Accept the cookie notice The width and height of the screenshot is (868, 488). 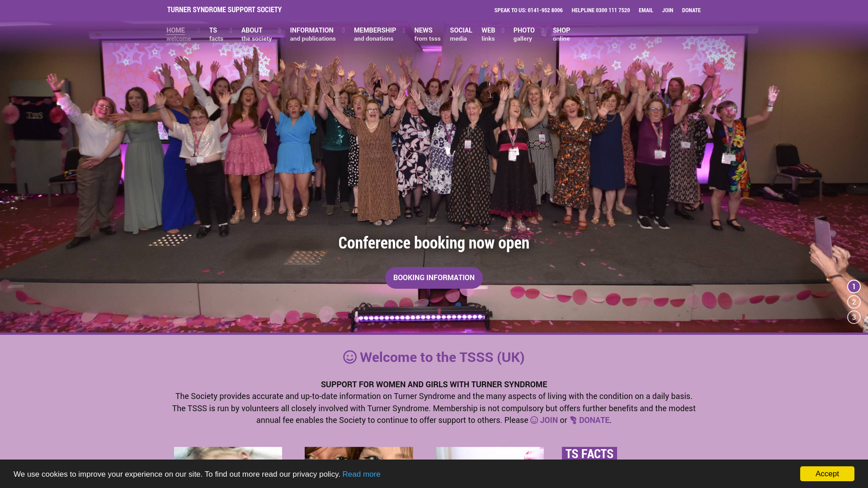pos(827,474)
